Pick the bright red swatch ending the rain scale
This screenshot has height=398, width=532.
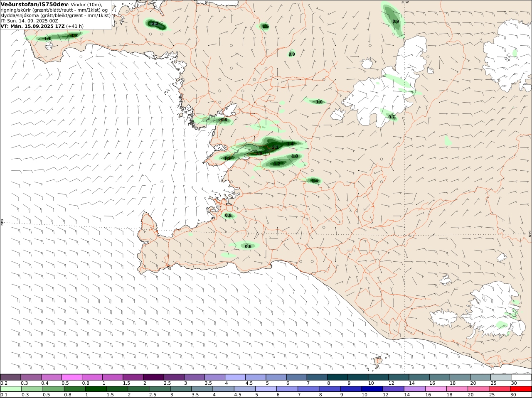(x=521, y=389)
